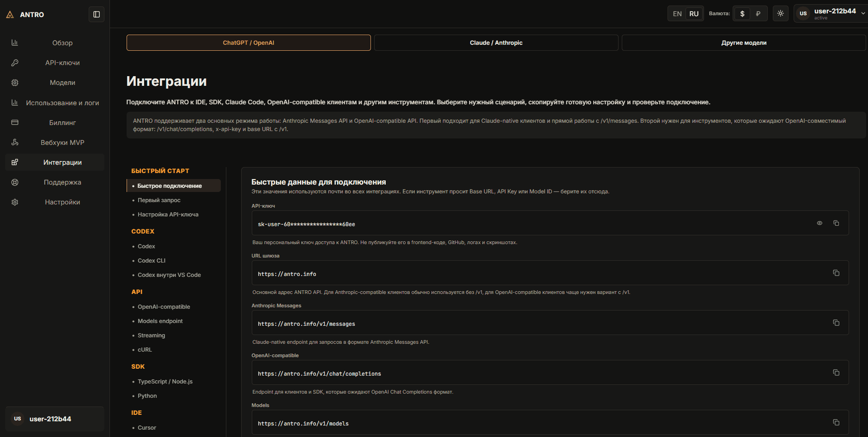
Task: Select the Claude / Anthropic tab
Action: (x=496, y=43)
